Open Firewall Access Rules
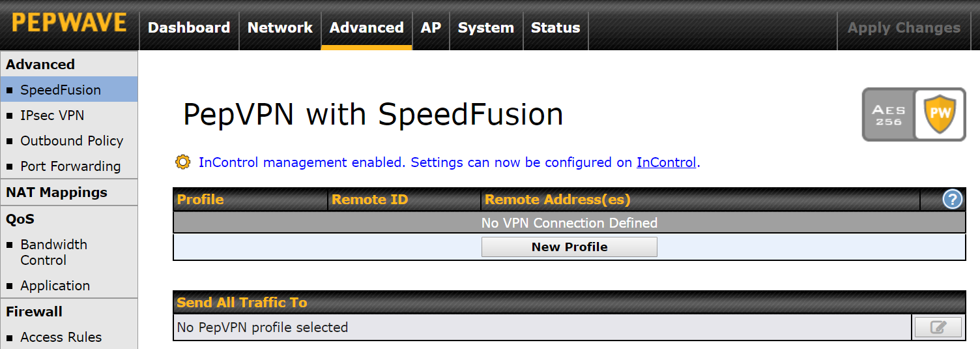The image size is (980, 349). [x=61, y=337]
